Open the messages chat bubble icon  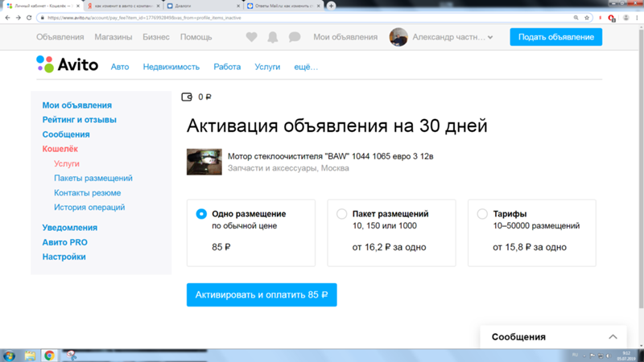295,37
